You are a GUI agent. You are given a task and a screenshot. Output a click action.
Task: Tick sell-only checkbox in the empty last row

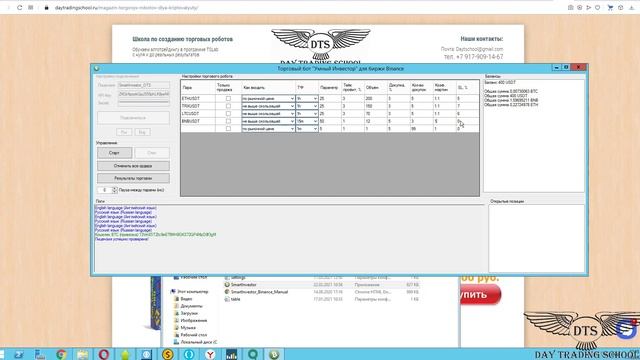(x=228, y=129)
